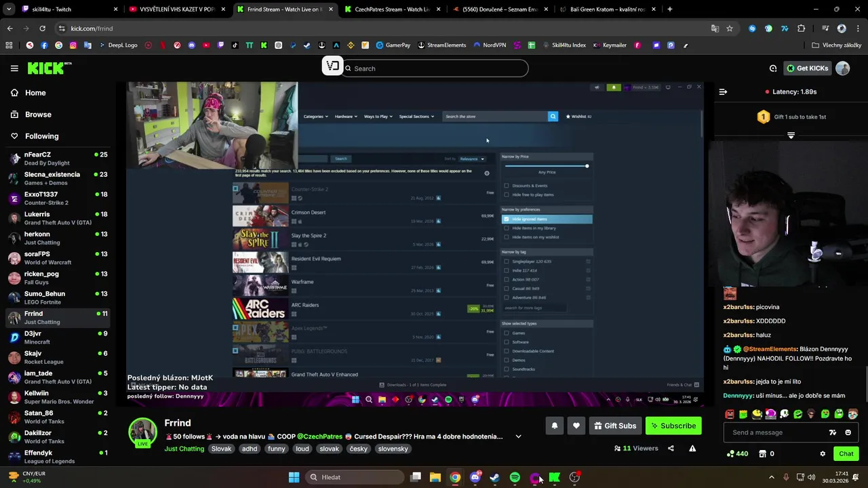This screenshot has width=868, height=488.
Task: Open new Chrome tab
Action: click(x=669, y=9)
